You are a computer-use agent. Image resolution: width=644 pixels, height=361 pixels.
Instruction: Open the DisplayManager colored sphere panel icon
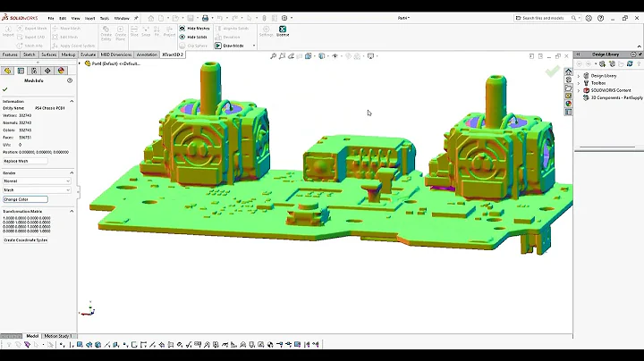[x=61, y=71]
